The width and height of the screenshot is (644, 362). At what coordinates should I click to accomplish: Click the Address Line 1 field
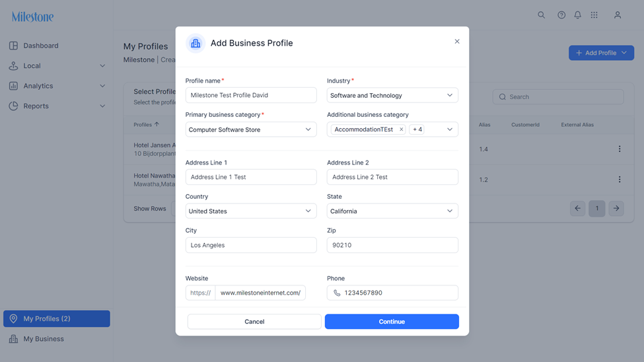(x=251, y=177)
